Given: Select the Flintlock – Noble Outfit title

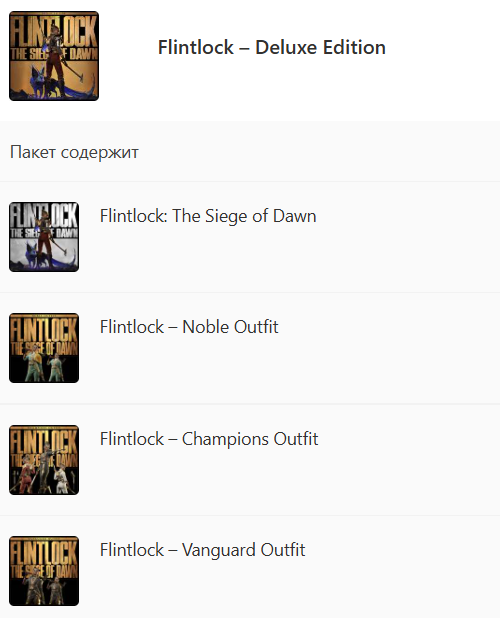Looking at the screenshot, I should click(189, 327).
